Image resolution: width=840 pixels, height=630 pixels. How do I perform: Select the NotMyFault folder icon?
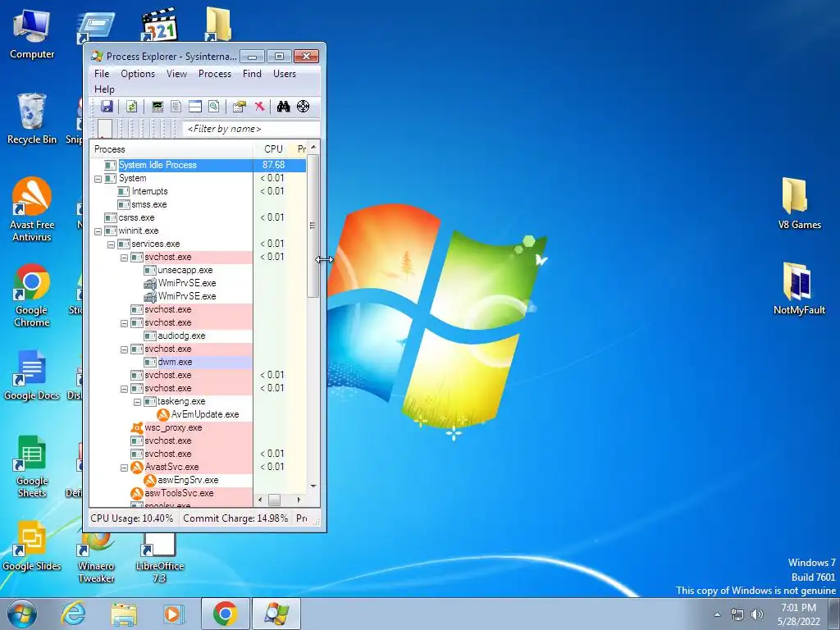coord(799,289)
